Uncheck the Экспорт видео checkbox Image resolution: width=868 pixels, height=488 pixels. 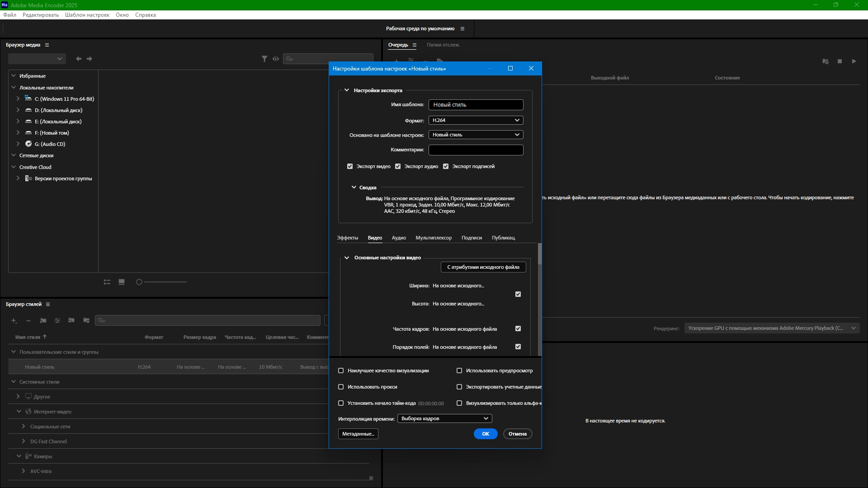point(350,166)
